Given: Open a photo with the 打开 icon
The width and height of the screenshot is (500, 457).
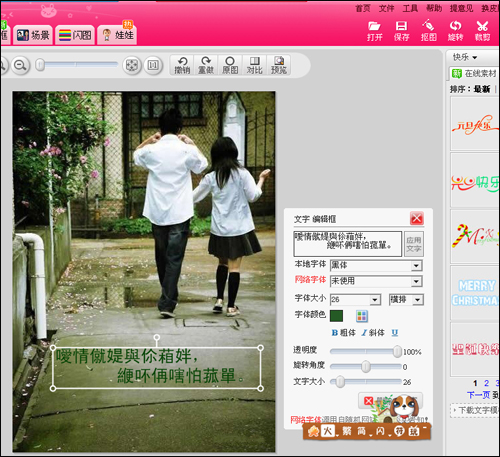Looking at the screenshot, I should pyautogui.click(x=374, y=31).
